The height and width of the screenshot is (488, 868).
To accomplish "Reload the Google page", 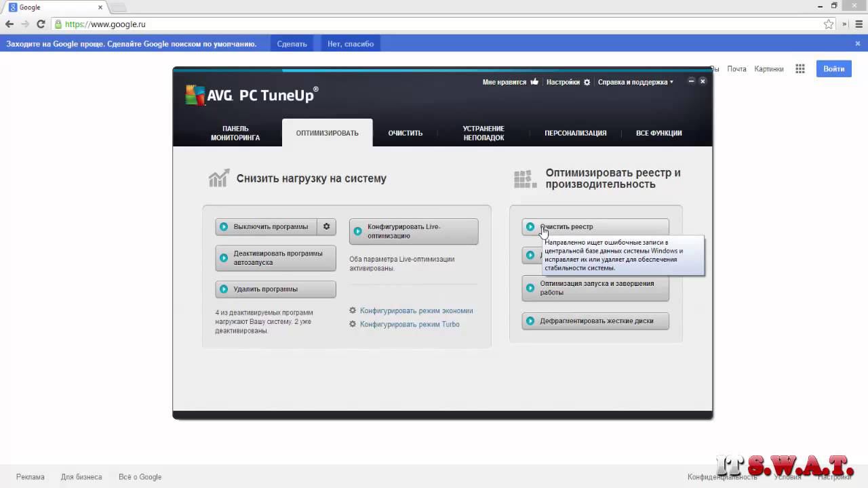I will pyautogui.click(x=41, y=24).
